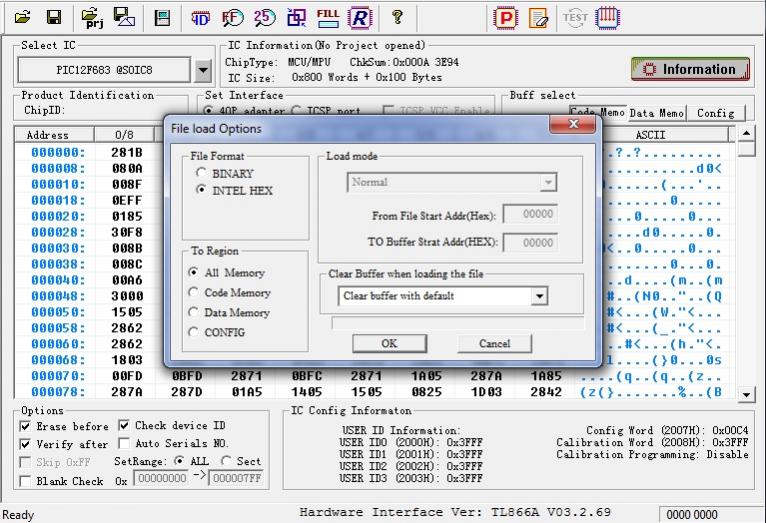Click the red P program icon
766x523 pixels.
(507, 17)
